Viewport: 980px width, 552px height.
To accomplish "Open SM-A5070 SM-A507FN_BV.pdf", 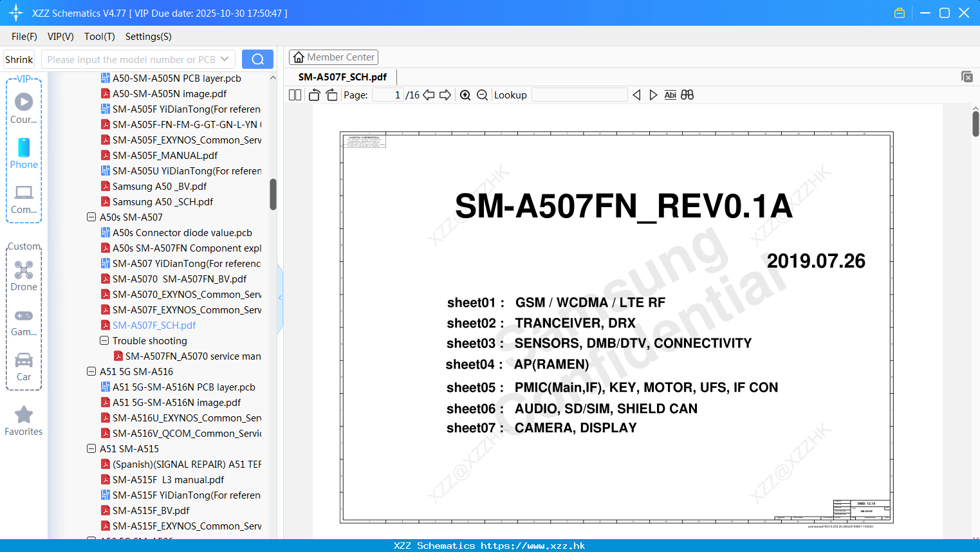I will coord(174,279).
